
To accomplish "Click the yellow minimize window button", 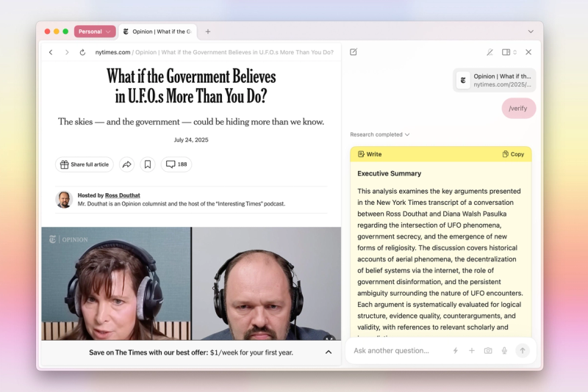I will (57, 32).
